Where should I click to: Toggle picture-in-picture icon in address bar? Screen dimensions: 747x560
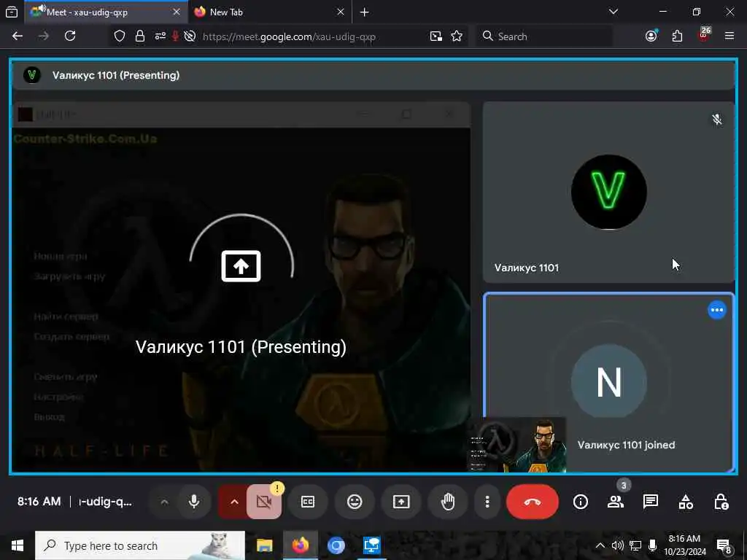pyautogui.click(x=436, y=36)
